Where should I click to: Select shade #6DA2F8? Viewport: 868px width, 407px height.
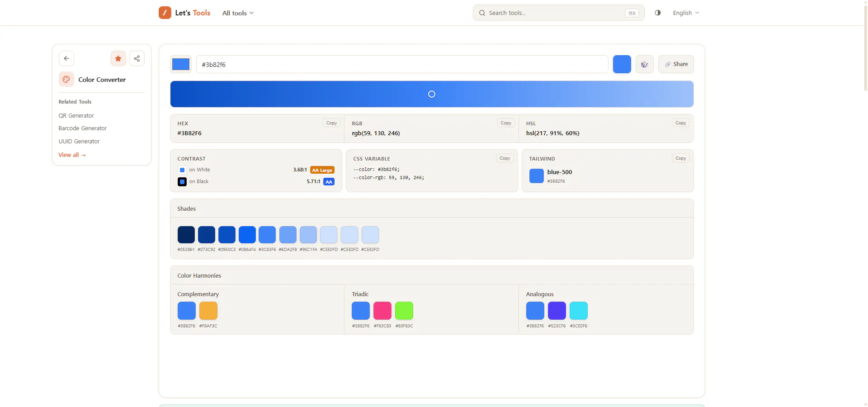(288, 235)
